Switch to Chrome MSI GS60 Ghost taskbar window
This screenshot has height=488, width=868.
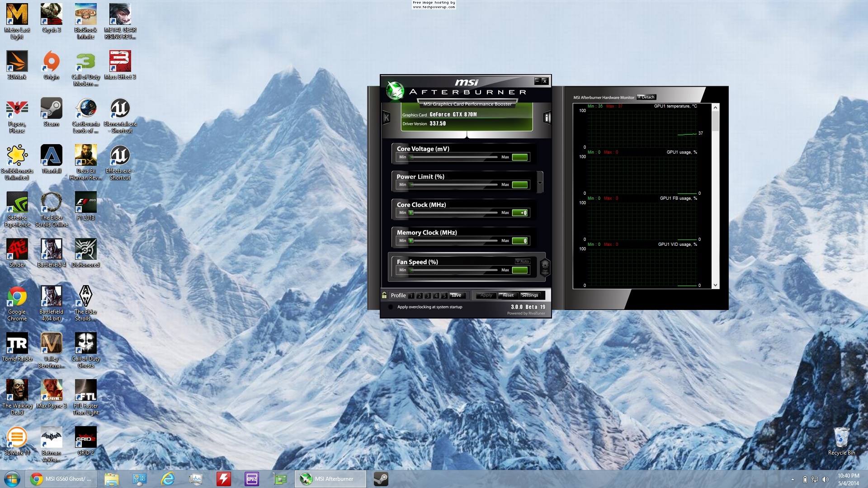[61, 479]
